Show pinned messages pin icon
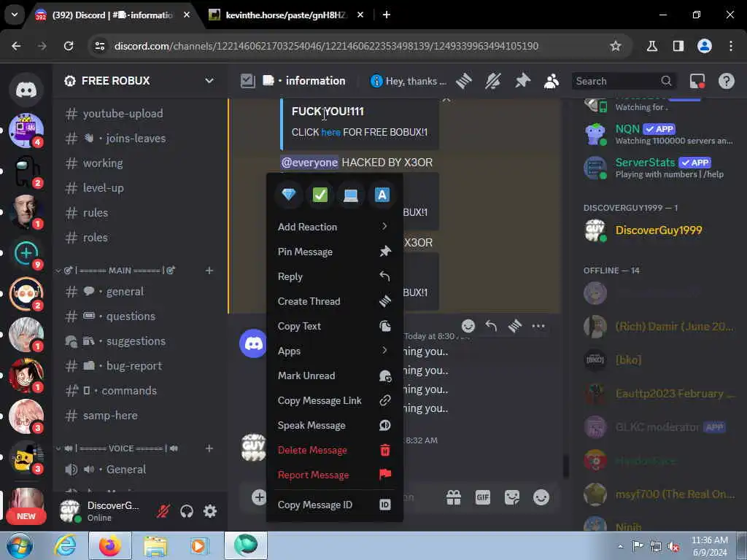The image size is (747, 560). tap(522, 81)
